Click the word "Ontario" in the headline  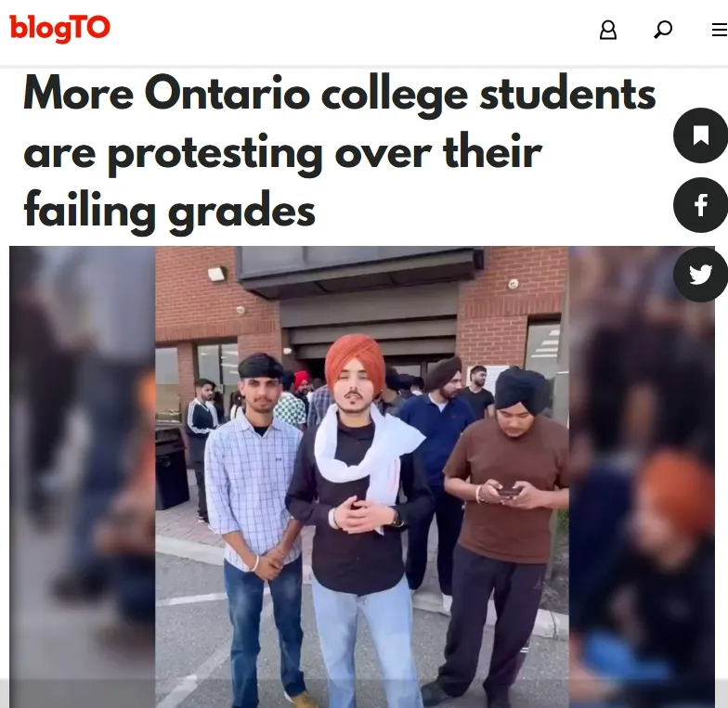[227, 93]
